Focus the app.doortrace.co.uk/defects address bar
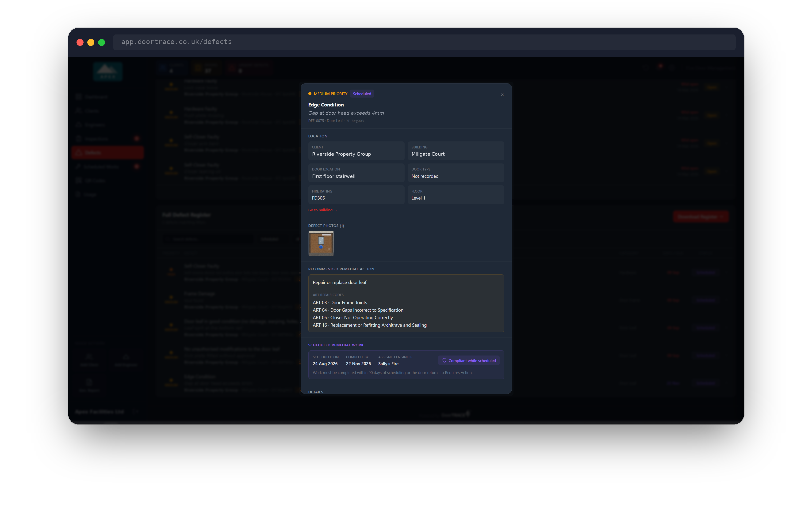 [x=424, y=42]
